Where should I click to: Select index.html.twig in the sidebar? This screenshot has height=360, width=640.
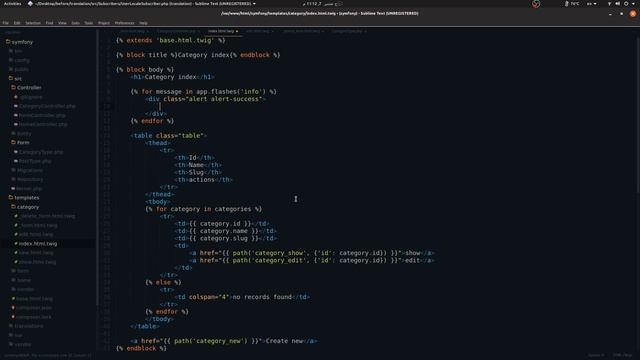coord(38,244)
